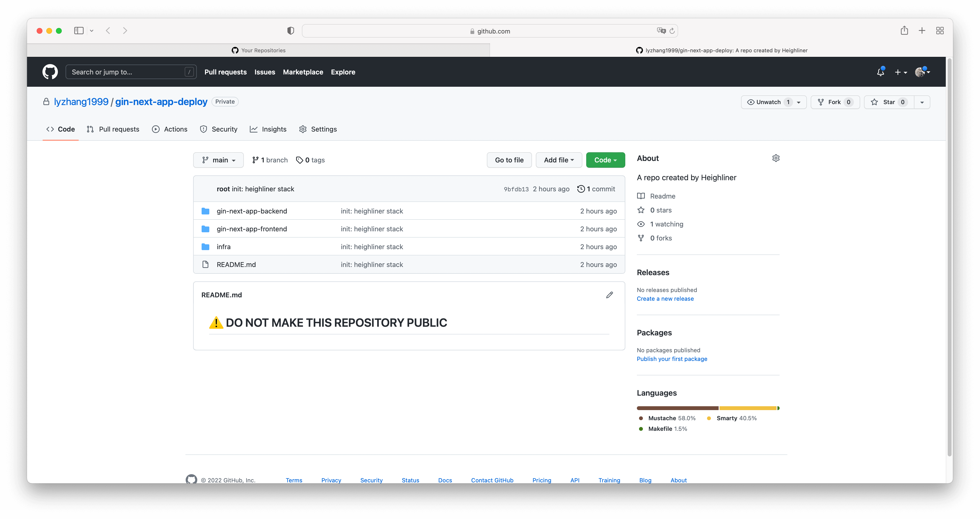Expand the sidebar options chevron
The width and height of the screenshot is (980, 519).
pyautogui.click(x=92, y=31)
